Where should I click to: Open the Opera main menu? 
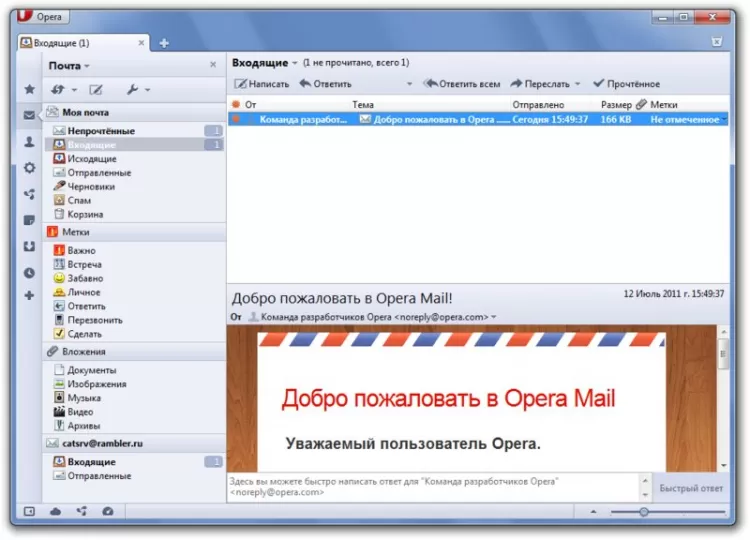(x=42, y=16)
